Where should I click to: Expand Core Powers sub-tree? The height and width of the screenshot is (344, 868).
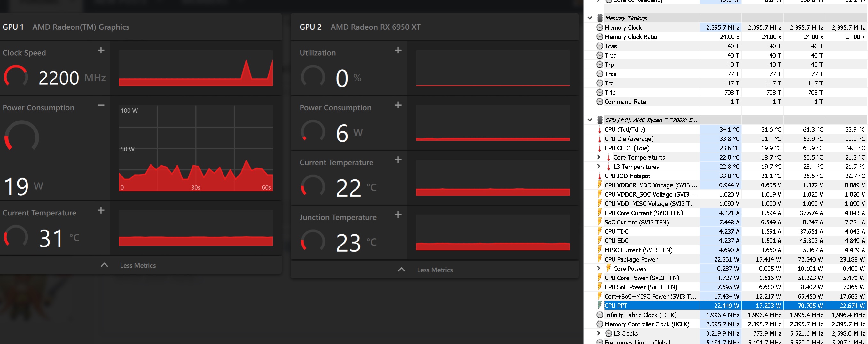(598, 268)
